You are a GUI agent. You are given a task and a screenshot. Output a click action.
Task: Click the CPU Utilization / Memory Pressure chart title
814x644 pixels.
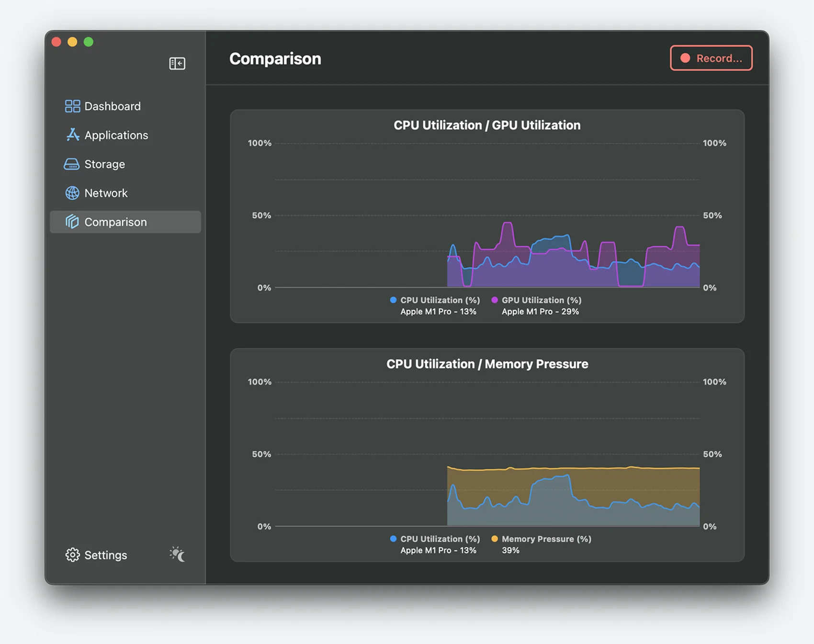tap(487, 364)
